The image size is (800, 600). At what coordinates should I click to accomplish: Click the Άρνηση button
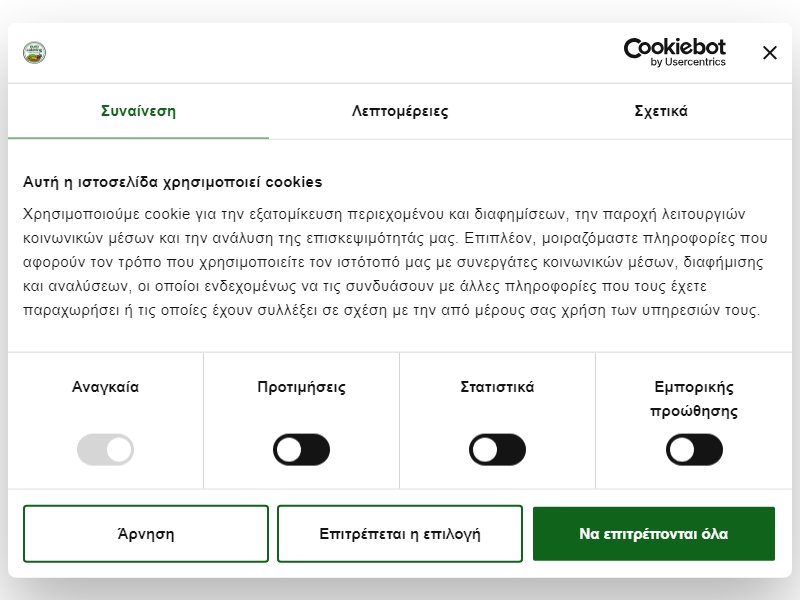(x=146, y=534)
